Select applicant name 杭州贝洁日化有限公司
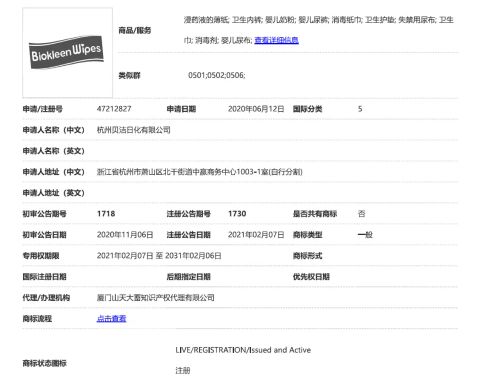 tap(133, 130)
